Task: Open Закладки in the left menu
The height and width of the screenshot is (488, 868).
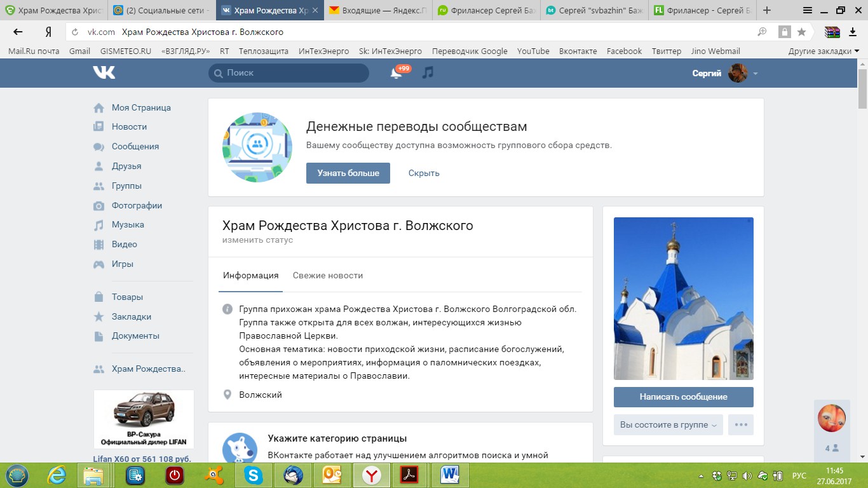Action: pos(132,316)
